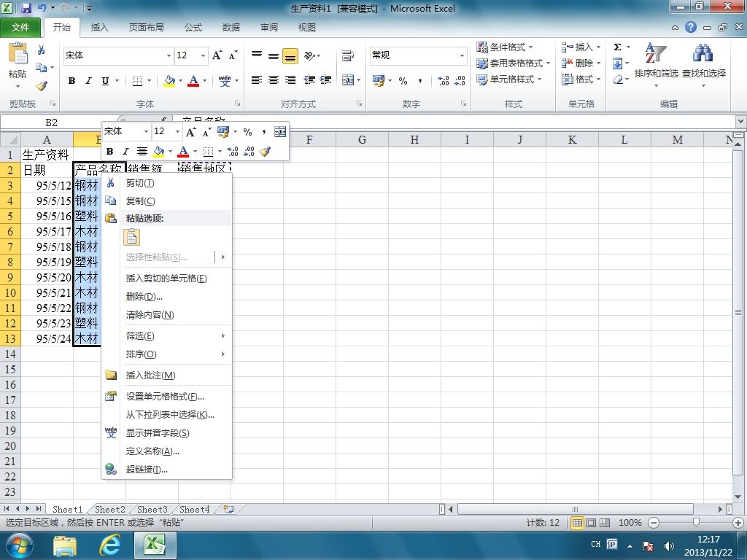Image resolution: width=747 pixels, height=560 pixels.
Task: Click the Help question mark icon
Action: [691, 27]
